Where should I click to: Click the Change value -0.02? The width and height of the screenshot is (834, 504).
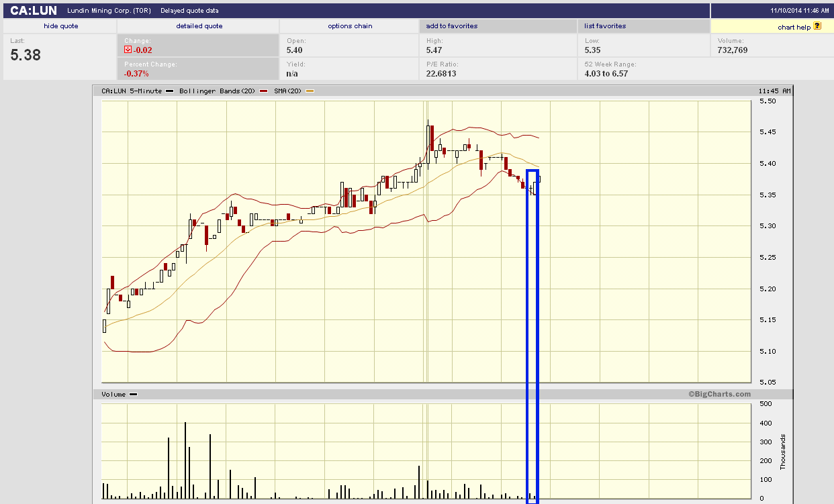[144, 50]
